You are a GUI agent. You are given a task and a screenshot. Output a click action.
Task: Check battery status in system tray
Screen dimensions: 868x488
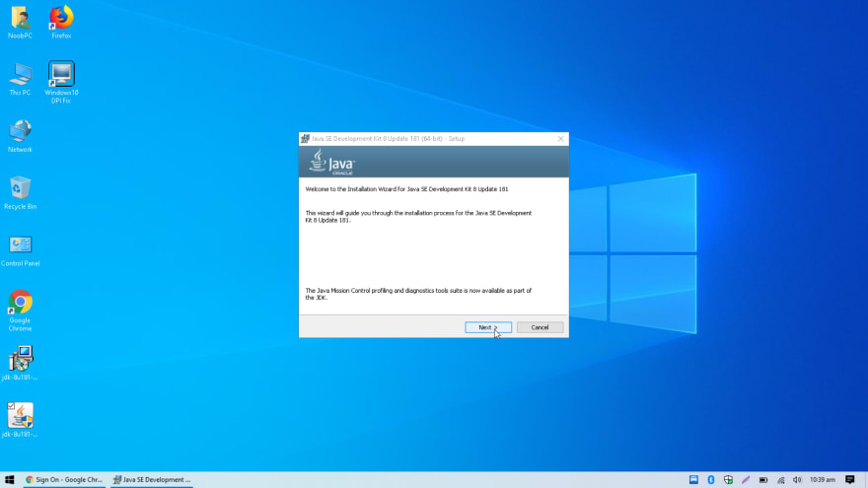point(763,480)
